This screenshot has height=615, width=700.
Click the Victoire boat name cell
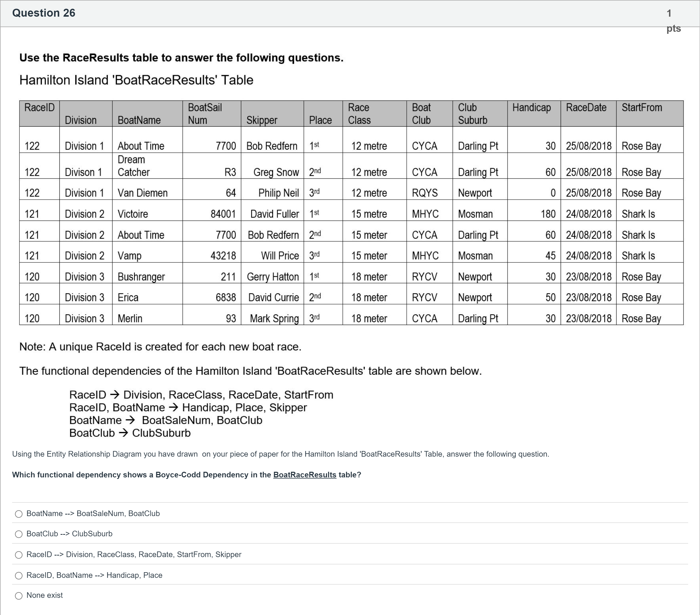click(x=133, y=214)
